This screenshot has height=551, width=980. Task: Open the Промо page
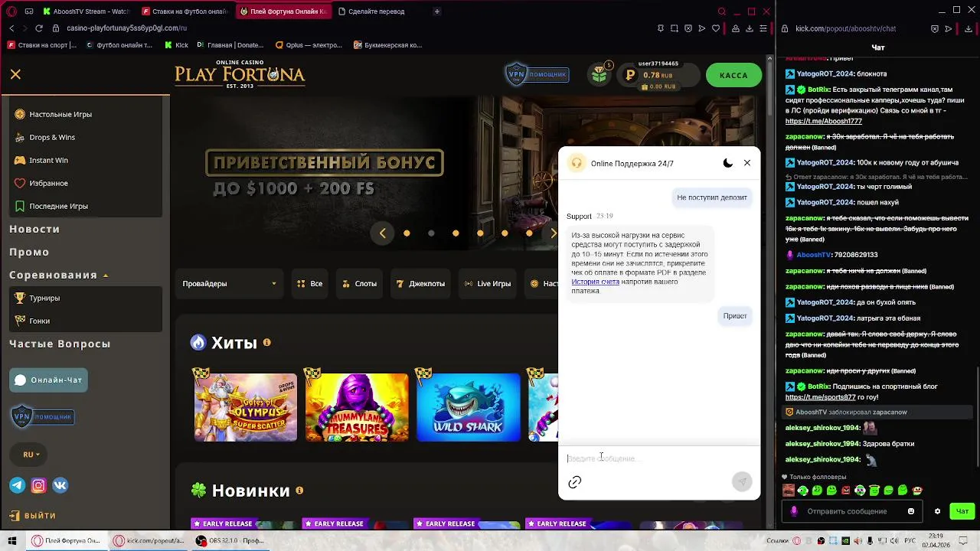pyautogui.click(x=29, y=252)
